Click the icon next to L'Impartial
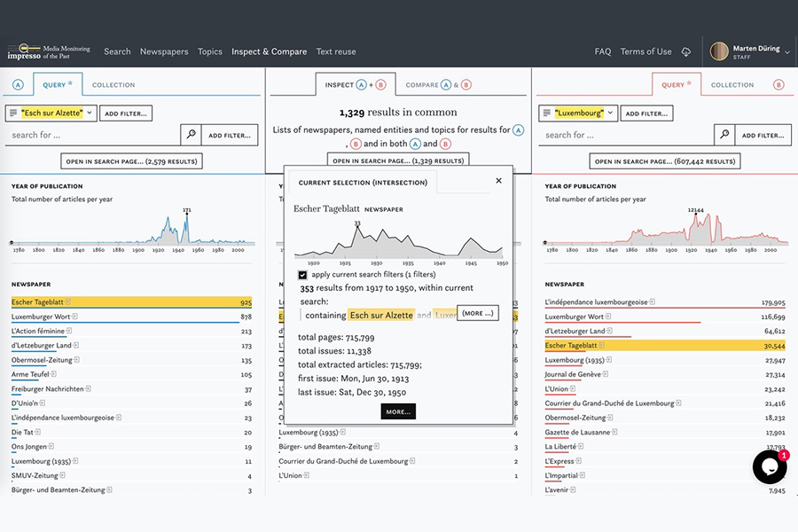Screen dimensions: 798x532 (x=583, y=475)
